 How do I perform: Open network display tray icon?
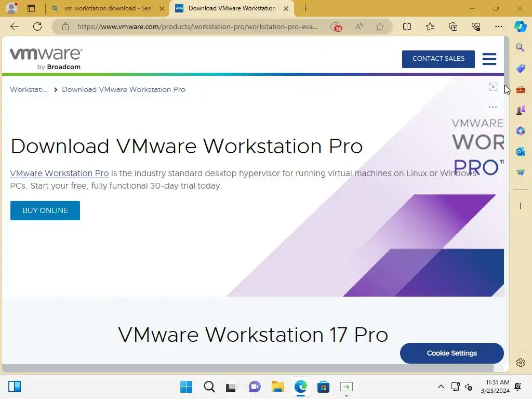[455, 387]
